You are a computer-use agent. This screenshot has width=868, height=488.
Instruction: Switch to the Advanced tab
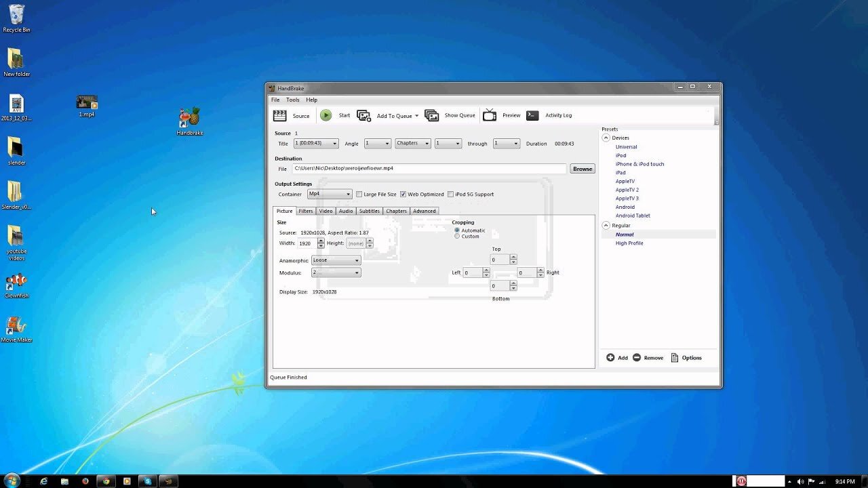pyautogui.click(x=425, y=211)
